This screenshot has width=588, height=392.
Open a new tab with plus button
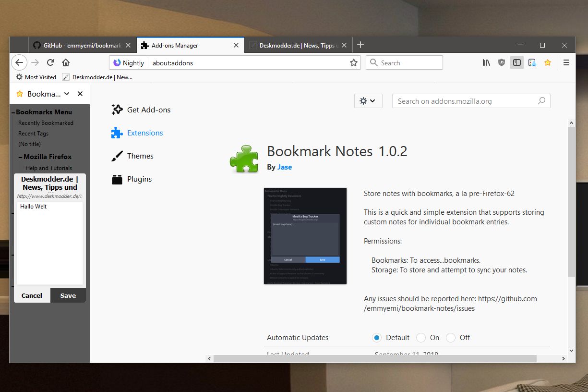(x=360, y=45)
